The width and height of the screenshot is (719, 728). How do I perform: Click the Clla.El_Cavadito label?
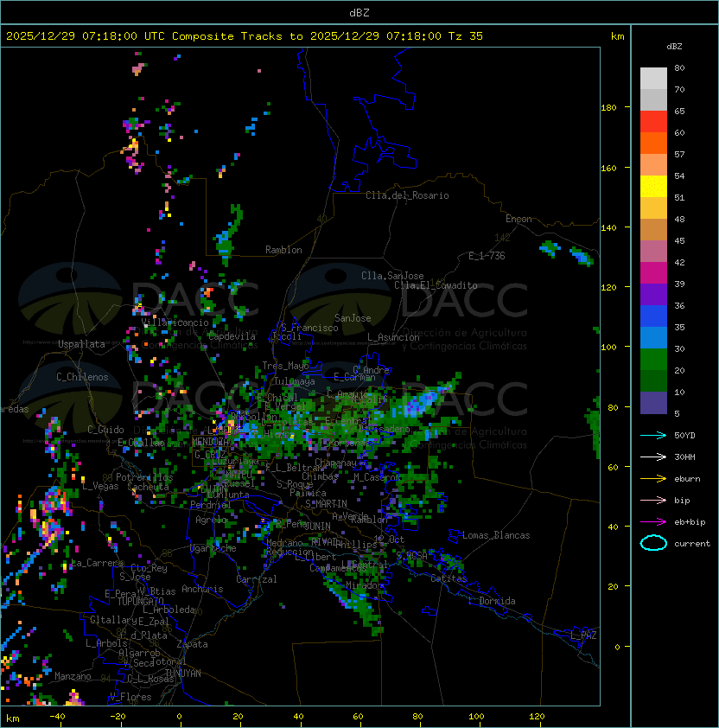[436, 285]
